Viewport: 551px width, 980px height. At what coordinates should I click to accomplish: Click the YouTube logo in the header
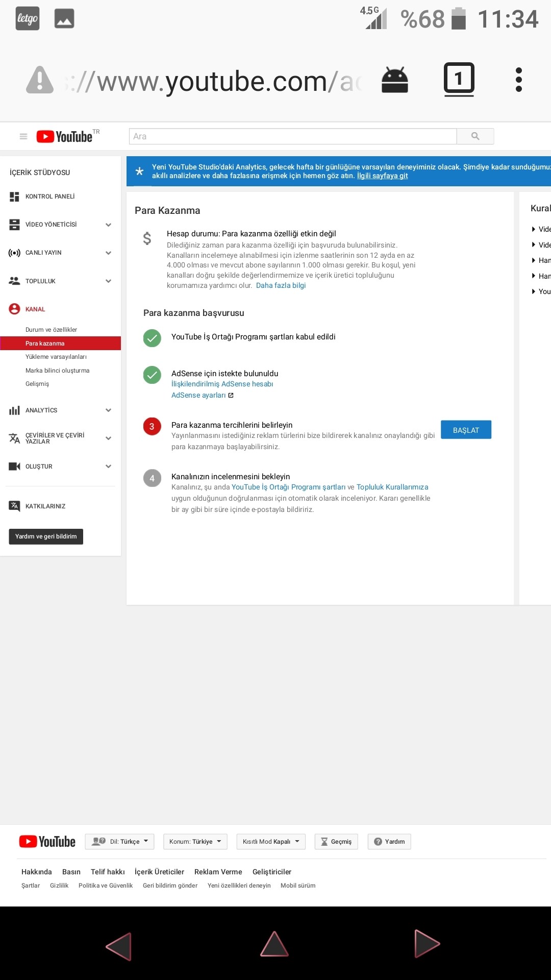point(65,136)
